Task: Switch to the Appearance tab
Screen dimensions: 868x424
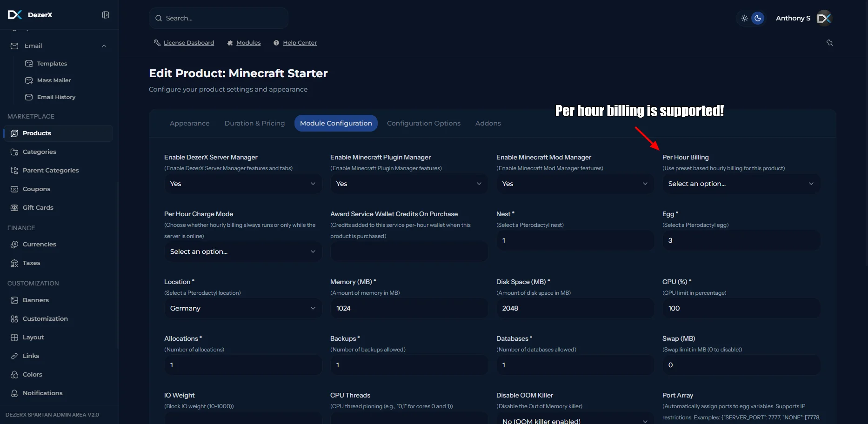Action: 189,123
